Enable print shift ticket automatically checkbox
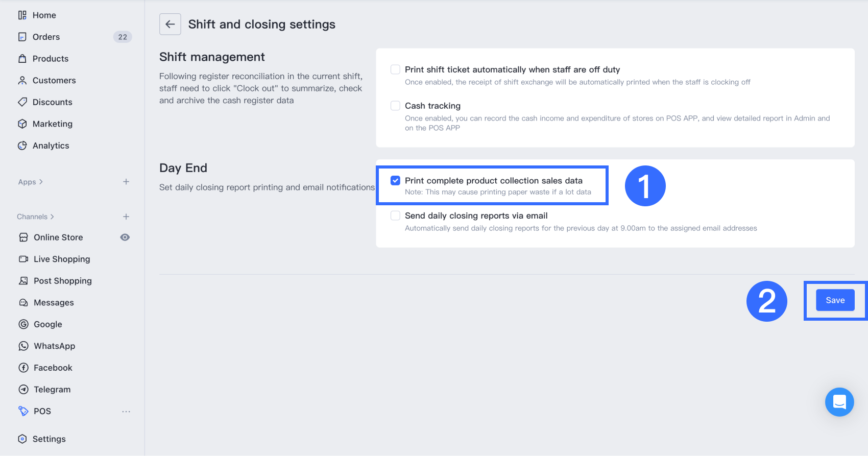The height and width of the screenshot is (456, 868). click(395, 69)
